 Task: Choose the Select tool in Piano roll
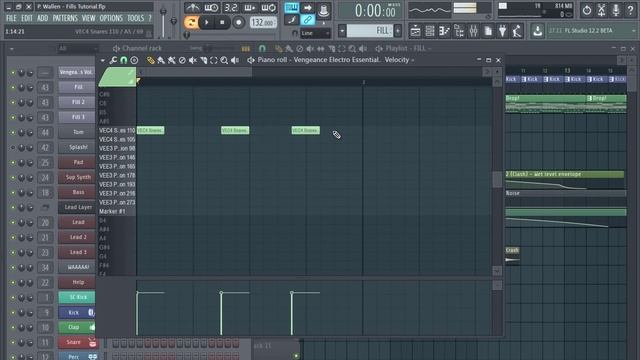pos(213,60)
